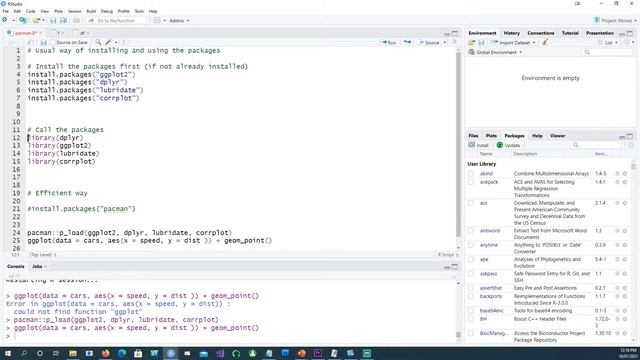
Task: Click the Packages pane refresh icon
Action: pos(631,145)
